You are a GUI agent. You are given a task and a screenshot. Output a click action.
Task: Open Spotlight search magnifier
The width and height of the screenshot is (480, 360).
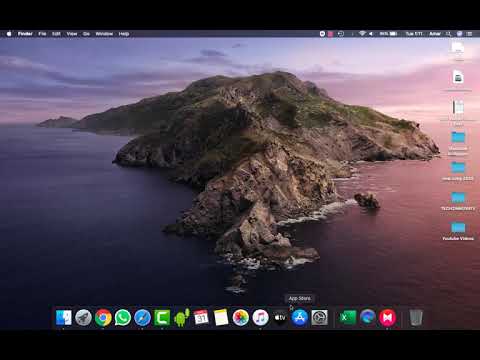pyautogui.click(x=449, y=34)
